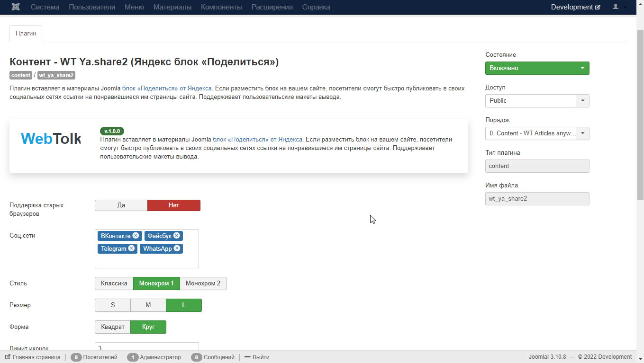Open the user account icon menu
The height and width of the screenshot is (363, 644).
point(616,7)
